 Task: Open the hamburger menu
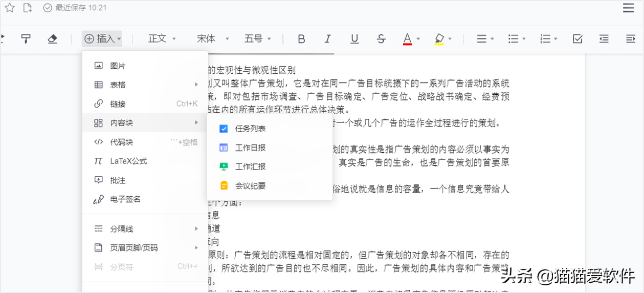(x=628, y=8)
